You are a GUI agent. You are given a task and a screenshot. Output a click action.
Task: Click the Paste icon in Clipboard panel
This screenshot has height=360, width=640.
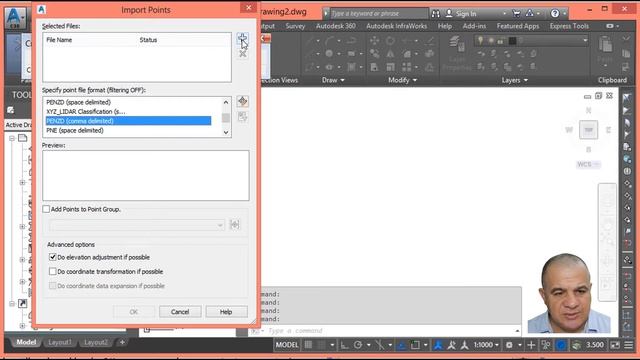(605, 44)
